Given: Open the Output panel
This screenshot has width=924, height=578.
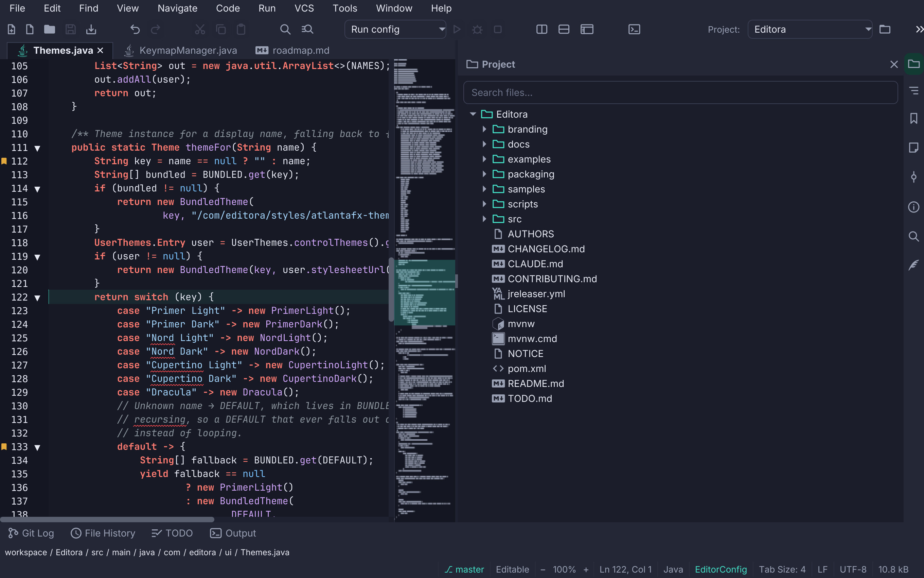Looking at the screenshot, I should click(233, 533).
